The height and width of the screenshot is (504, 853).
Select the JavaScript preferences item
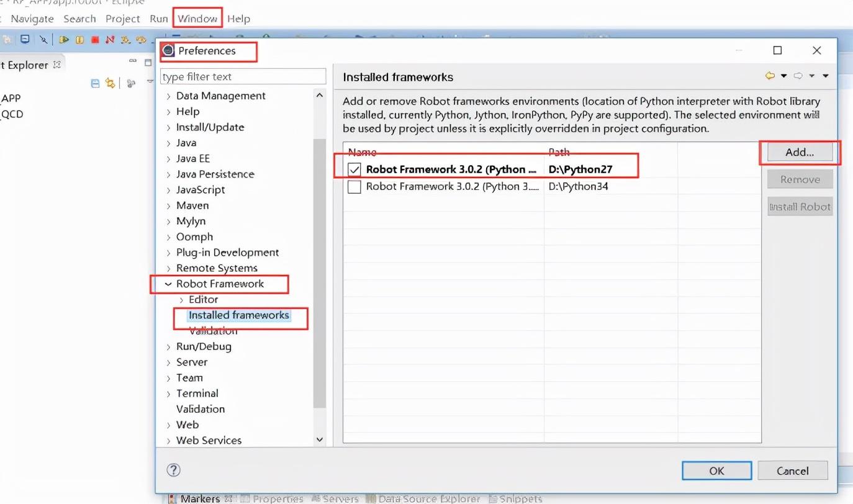click(201, 190)
